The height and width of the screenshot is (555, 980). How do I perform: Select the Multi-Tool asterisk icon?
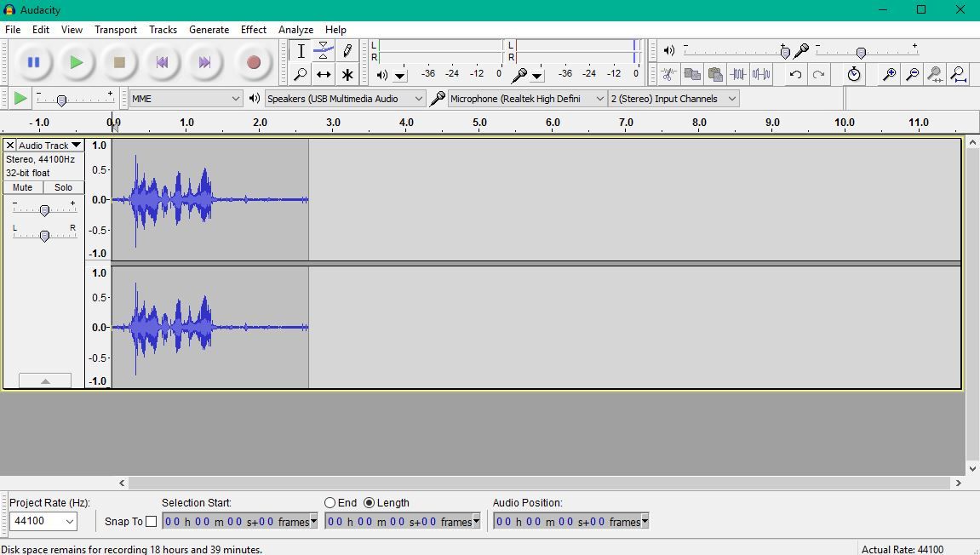pos(347,74)
